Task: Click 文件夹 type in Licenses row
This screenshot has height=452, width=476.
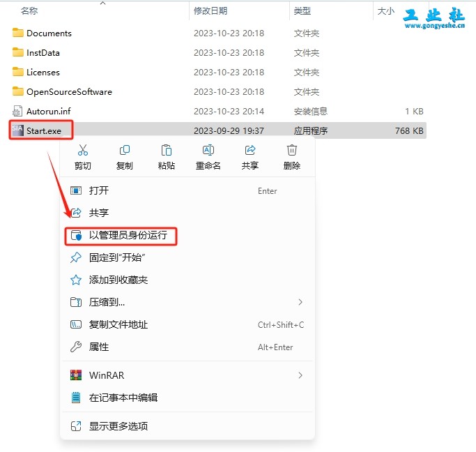Action: click(307, 73)
